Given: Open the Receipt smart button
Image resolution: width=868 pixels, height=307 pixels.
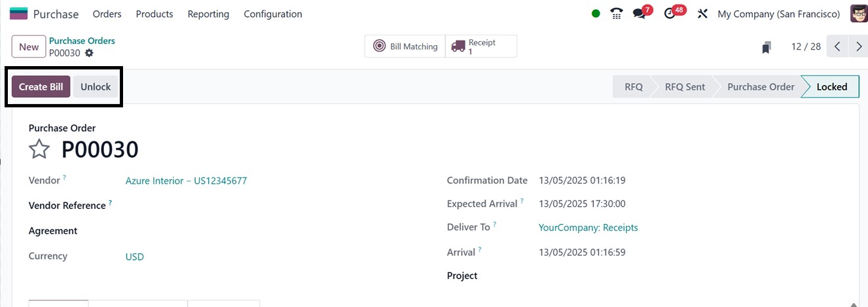Looking at the screenshot, I should 481,46.
